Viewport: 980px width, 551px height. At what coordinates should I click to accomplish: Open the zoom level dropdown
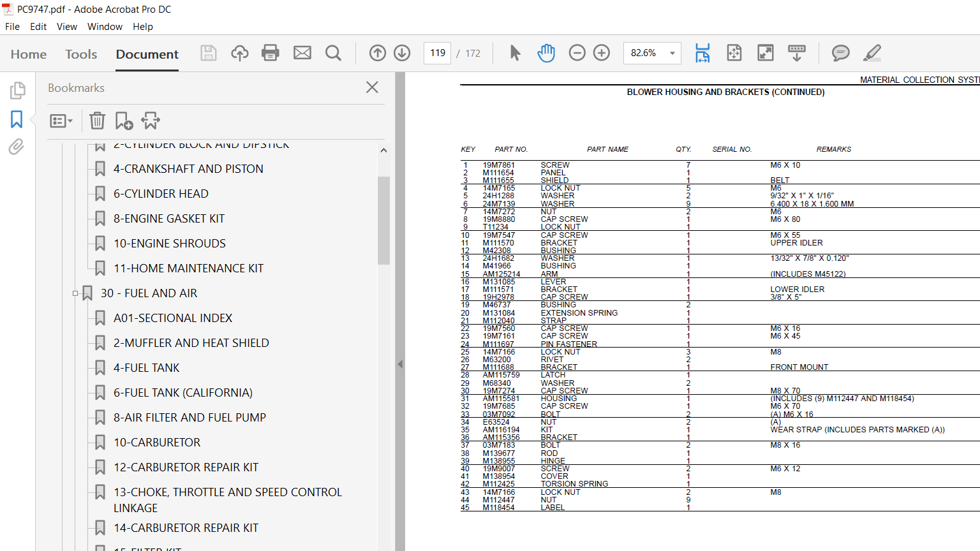(x=672, y=53)
